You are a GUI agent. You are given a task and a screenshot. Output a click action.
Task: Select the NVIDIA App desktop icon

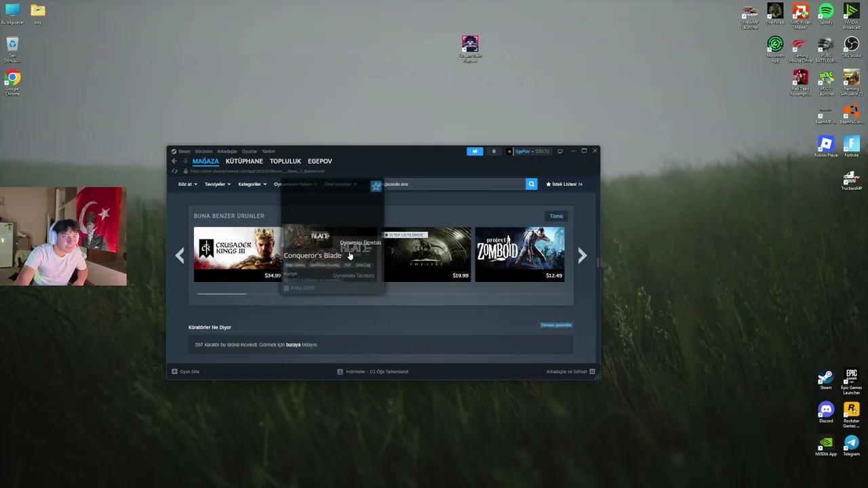coord(825,446)
